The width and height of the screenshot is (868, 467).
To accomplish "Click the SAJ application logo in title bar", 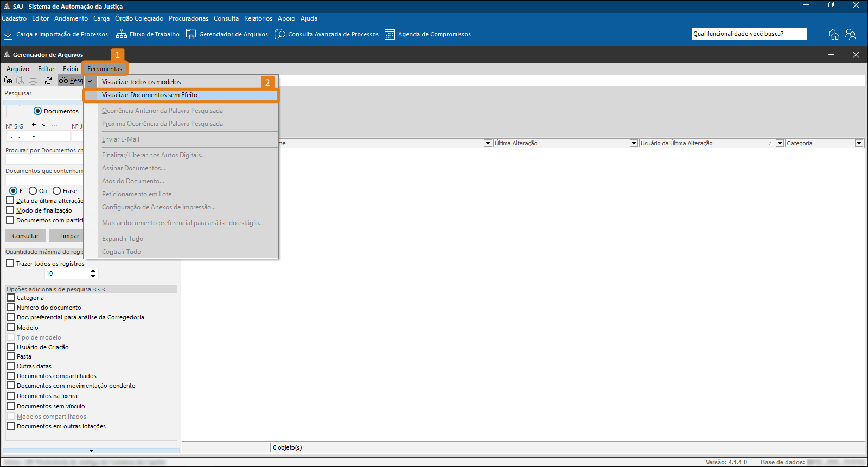I will [7, 7].
